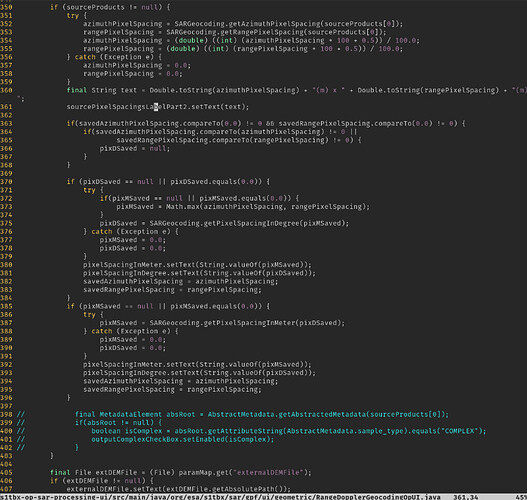
Task: Click 'if (sourceProducts != null)' on line 350
Action: (110, 7)
